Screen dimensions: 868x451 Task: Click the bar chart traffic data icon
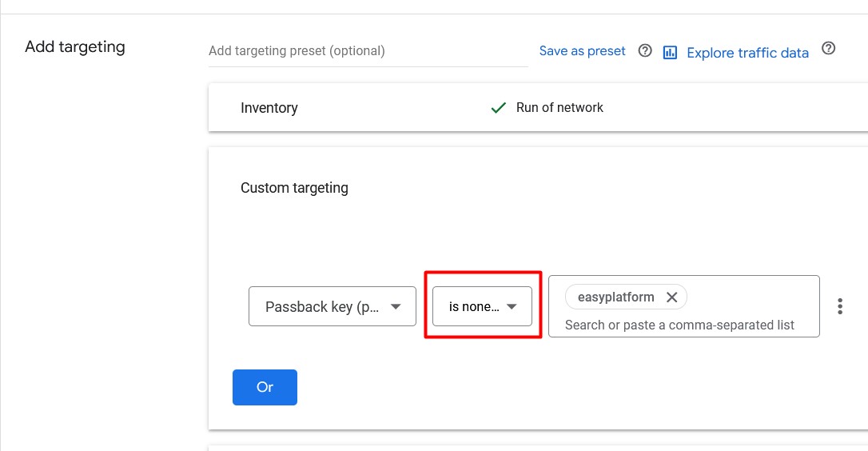point(670,53)
